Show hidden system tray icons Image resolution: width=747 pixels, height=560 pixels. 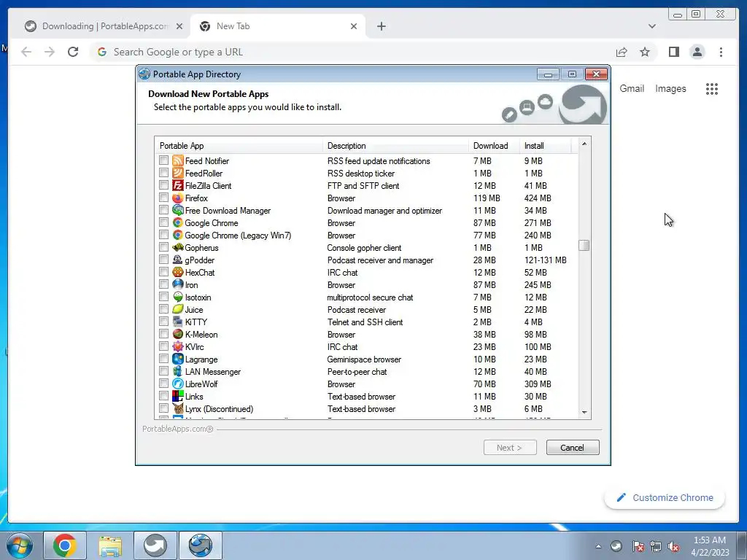(x=598, y=546)
